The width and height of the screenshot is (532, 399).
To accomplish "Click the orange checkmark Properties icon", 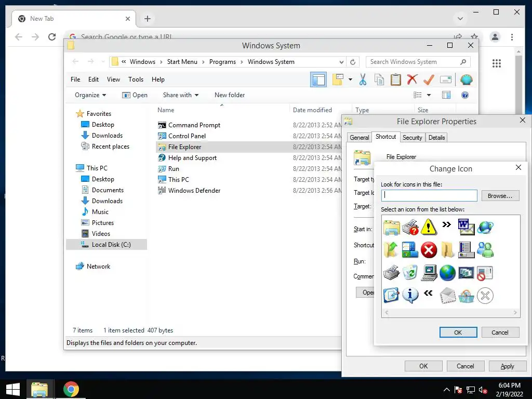I will [429, 79].
